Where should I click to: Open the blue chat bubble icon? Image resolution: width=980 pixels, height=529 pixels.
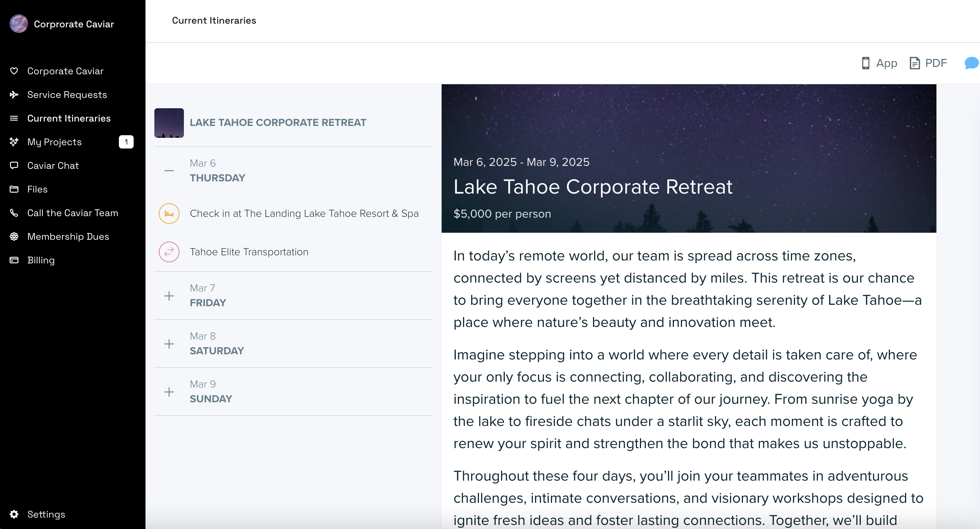(x=971, y=63)
